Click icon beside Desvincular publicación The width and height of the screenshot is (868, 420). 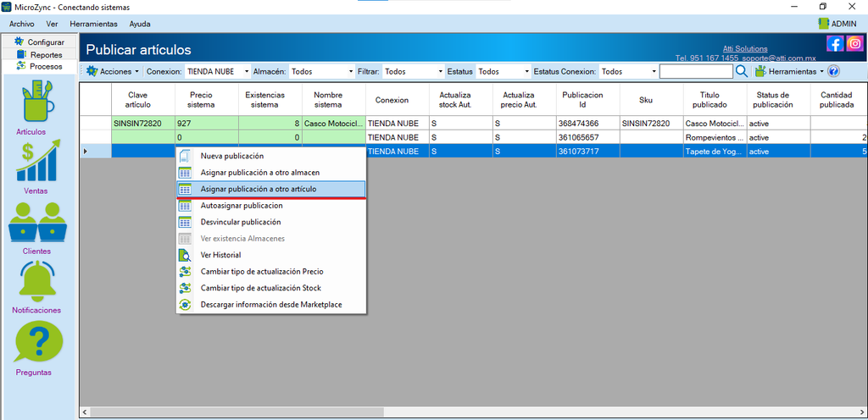click(x=185, y=222)
